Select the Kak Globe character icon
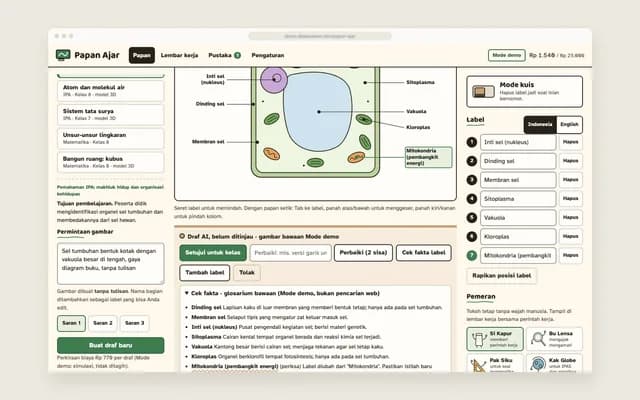 click(x=538, y=364)
